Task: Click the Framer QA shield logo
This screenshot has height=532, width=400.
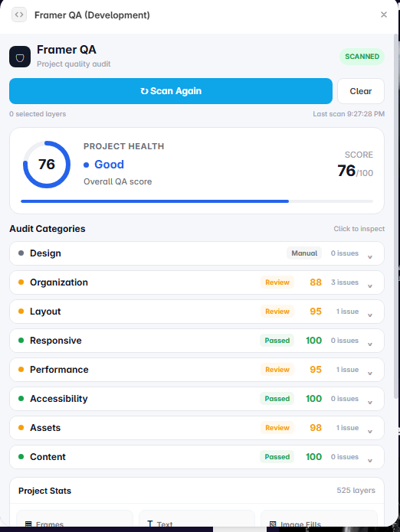Action: click(20, 57)
